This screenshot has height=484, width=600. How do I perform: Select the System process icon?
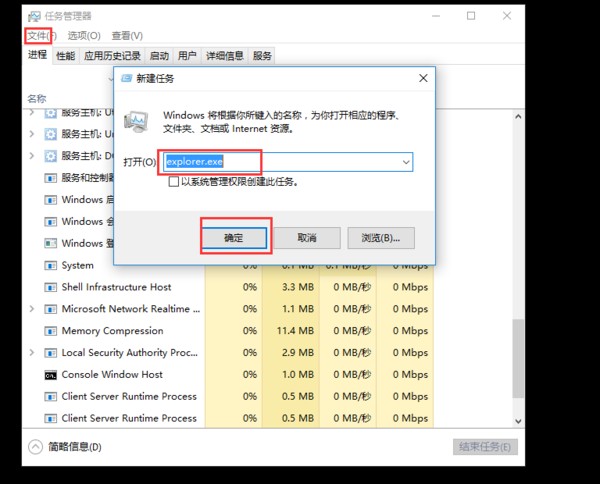pyautogui.click(x=51, y=266)
